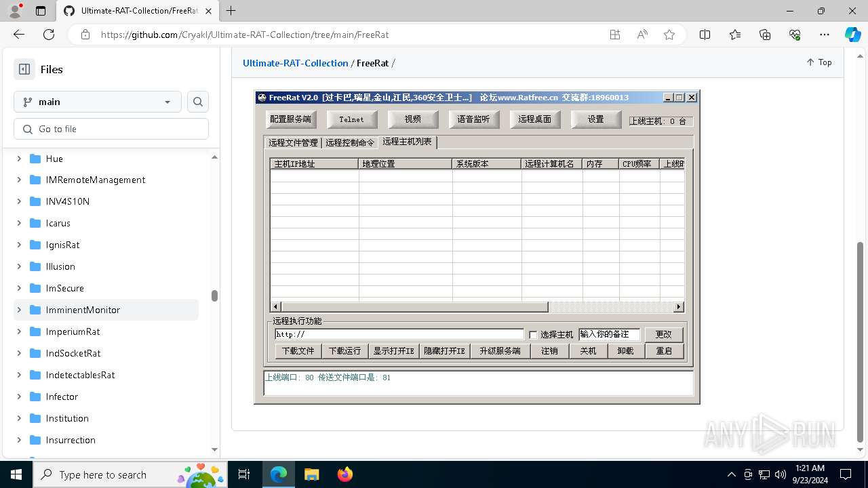The image size is (868, 488).
Task: Select the Icarus folder icon
Action: [x=35, y=223]
